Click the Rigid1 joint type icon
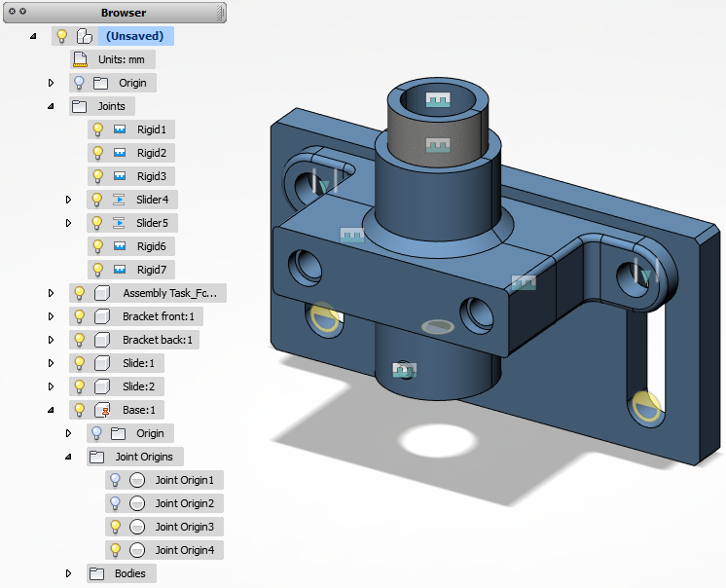 point(120,129)
